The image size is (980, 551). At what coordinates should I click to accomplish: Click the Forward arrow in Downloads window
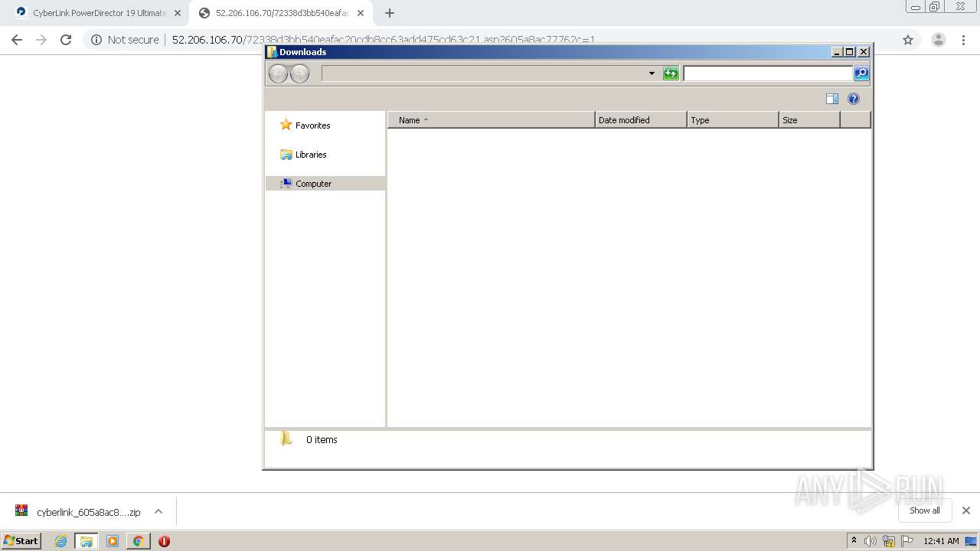[300, 73]
